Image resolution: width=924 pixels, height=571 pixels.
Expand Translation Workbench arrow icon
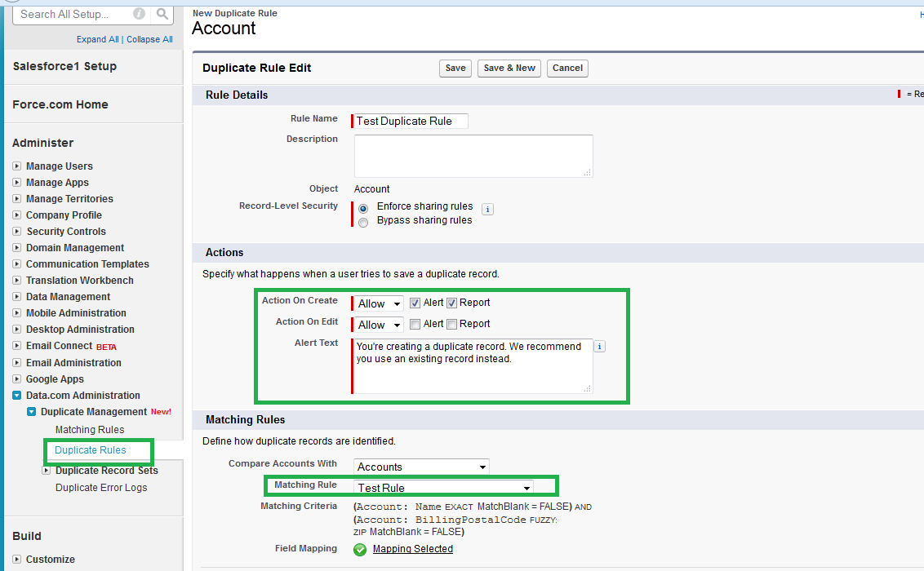pyautogui.click(x=17, y=281)
